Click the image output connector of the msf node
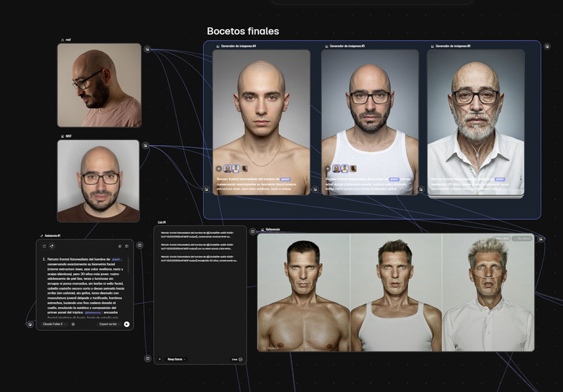This screenshot has height=392, width=563. [147, 49]
